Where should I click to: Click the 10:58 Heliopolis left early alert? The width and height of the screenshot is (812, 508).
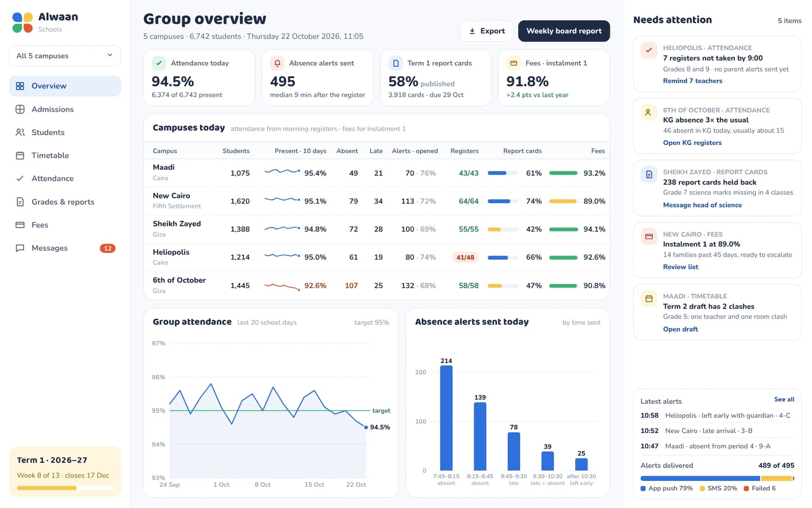click(x=717, y=415)
